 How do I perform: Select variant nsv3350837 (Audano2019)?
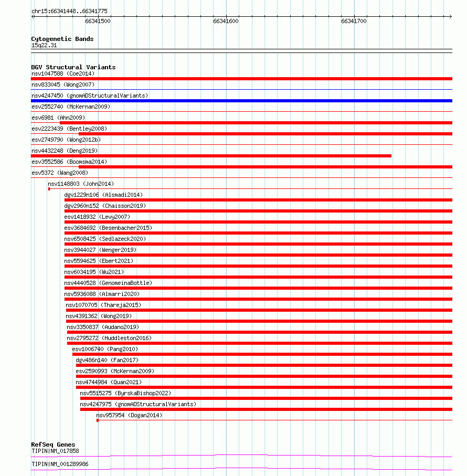click(103, 327)
